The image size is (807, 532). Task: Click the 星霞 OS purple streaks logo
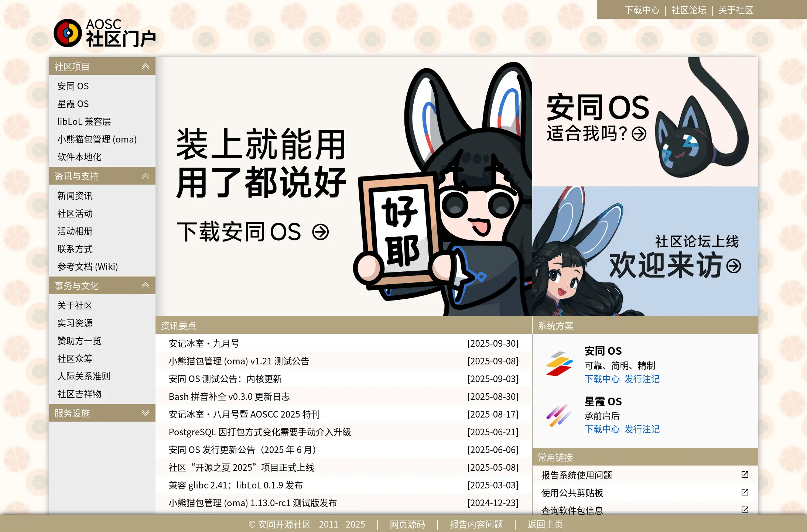click(x=559, y=415)
